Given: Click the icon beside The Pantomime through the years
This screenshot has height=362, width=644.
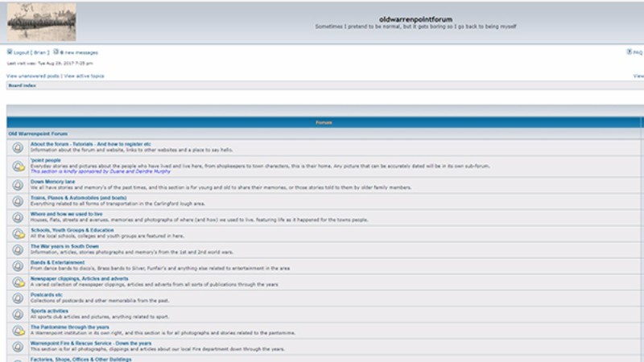Looking at the screenshot, I should click(x=18, y=330).
